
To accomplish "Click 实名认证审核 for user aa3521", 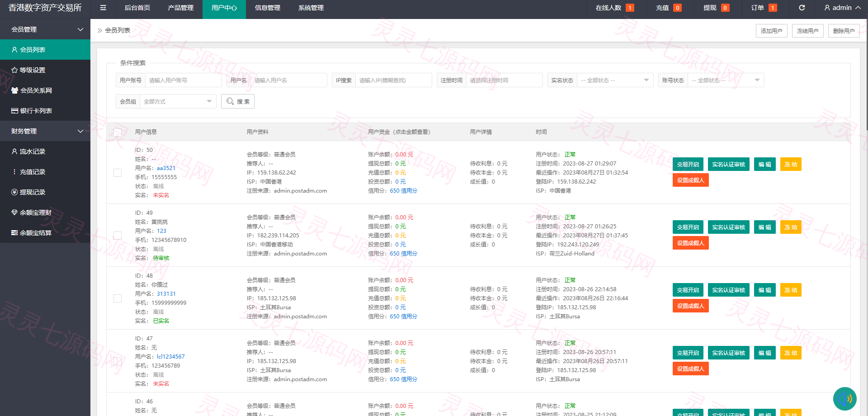I will pyautogui.click(x=729, y=164).
